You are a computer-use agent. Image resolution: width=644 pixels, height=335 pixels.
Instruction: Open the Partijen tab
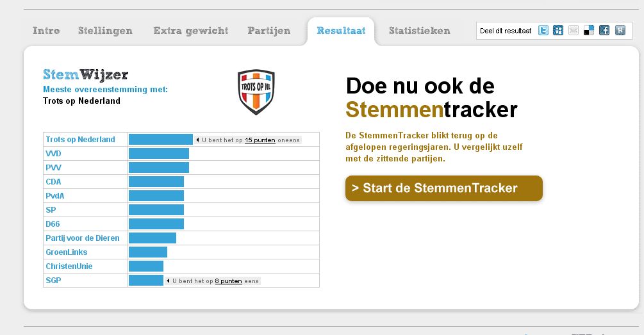(x=268, y=30)
